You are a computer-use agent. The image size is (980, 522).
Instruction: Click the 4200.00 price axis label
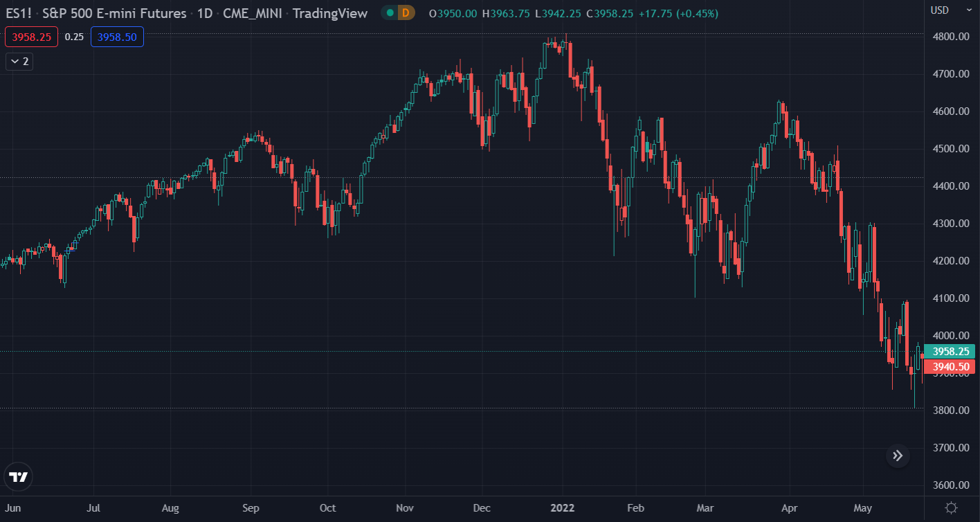tap(950, 260)
